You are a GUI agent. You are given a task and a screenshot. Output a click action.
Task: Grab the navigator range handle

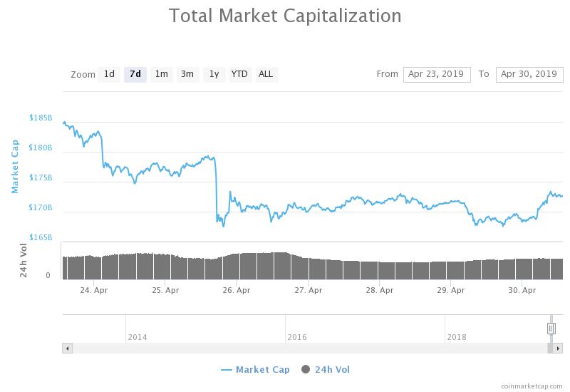(551, 329)
